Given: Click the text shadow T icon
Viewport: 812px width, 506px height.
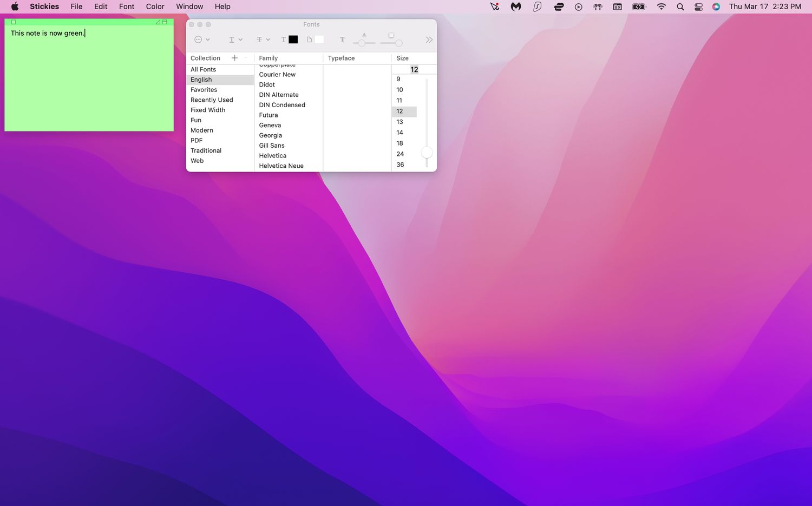Looking at the screenshot, I should (342, 40).
